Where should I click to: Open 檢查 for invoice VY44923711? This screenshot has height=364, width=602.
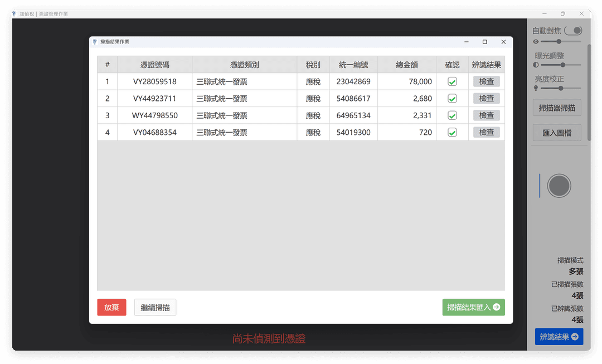point(486,98)
